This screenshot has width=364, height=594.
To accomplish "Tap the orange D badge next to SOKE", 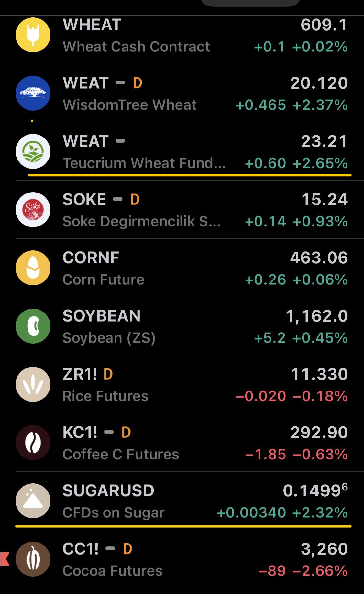I will pyautogui.click(x=135, y=200).
